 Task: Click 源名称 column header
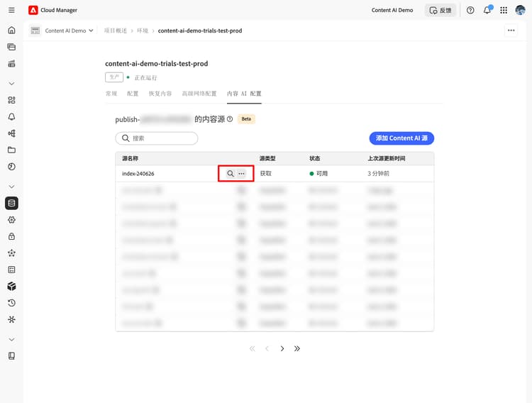(x=130, y=158)
